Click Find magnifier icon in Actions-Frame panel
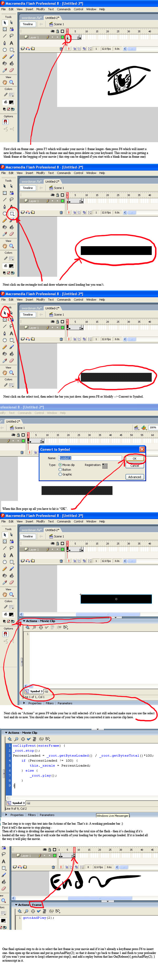Image resolution: width=158 pixels, height=980 pixels. tap(26, 911)
